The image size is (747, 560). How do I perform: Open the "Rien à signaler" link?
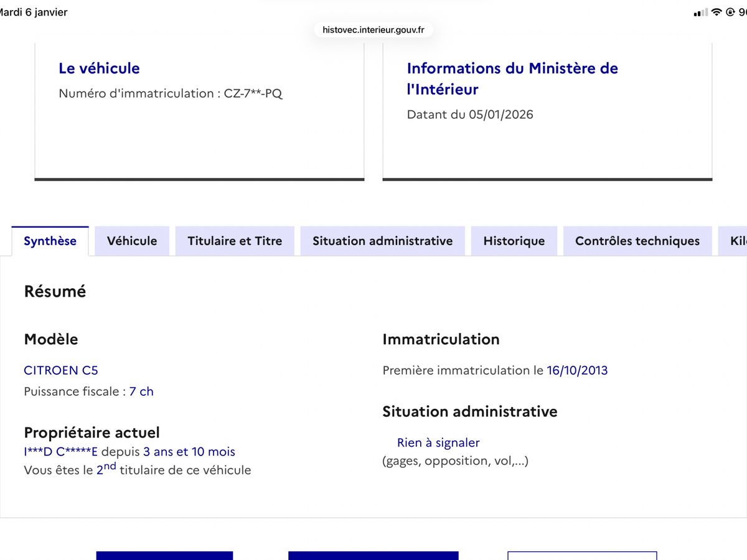pos(438,442)
